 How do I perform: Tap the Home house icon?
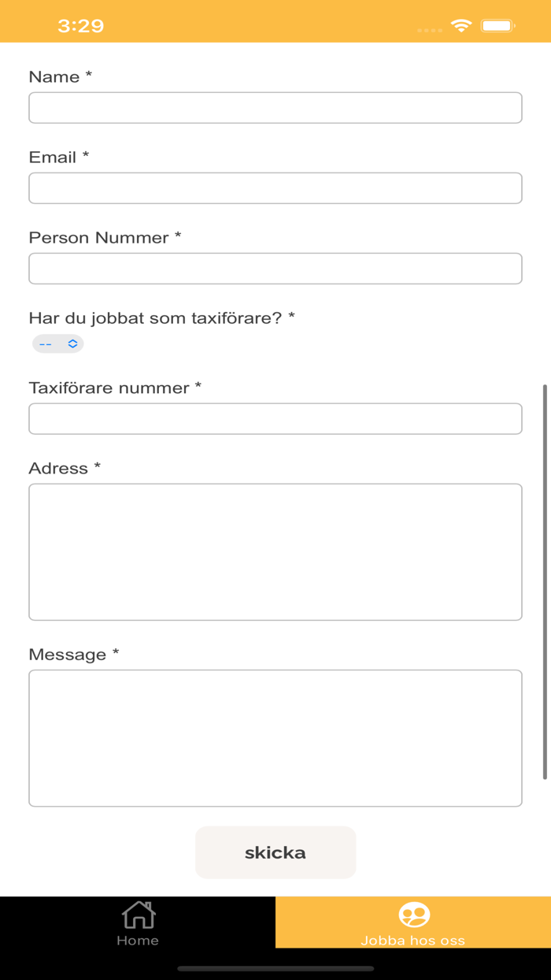tap(139, 915)
